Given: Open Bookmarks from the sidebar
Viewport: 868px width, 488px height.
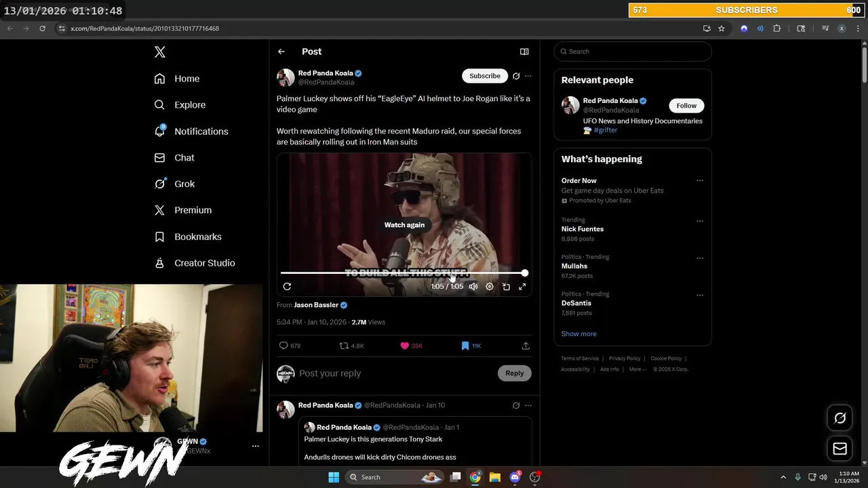Looking at the screenshot, I should (188, 237).
